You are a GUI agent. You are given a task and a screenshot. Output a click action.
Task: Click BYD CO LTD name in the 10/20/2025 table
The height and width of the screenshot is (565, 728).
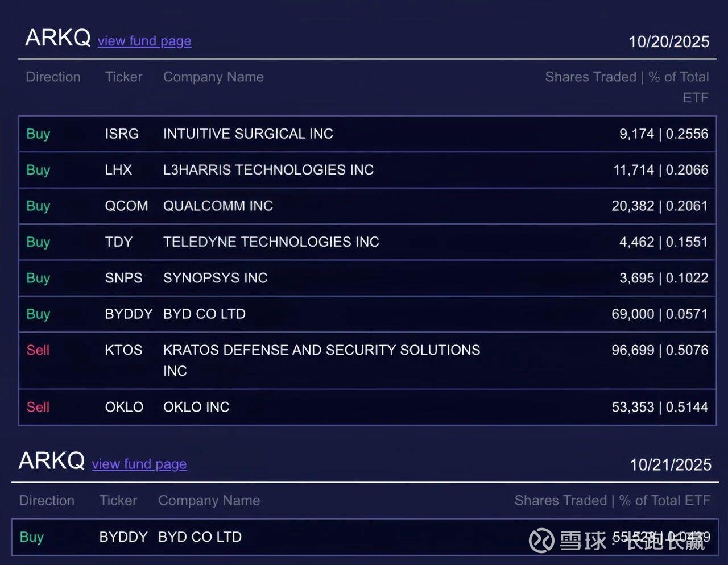coord(204,314)
